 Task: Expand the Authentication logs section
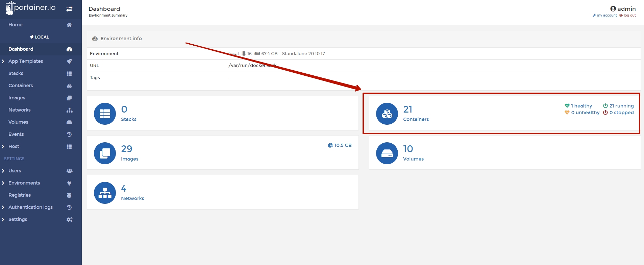click(x=3, y=208)
